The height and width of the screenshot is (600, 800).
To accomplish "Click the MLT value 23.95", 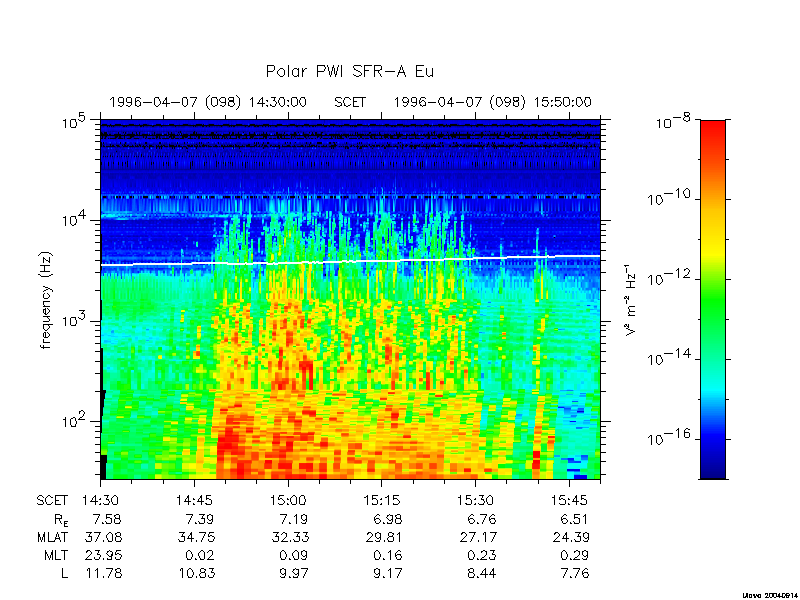I will click(103, 555).
